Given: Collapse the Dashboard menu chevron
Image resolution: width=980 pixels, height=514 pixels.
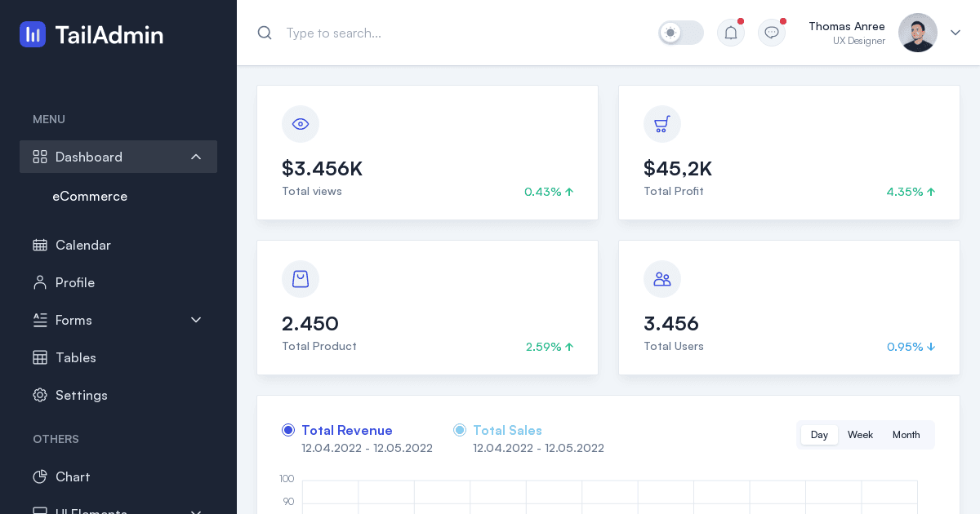Looking at the screenshot, I should click(x=196, y=157).
